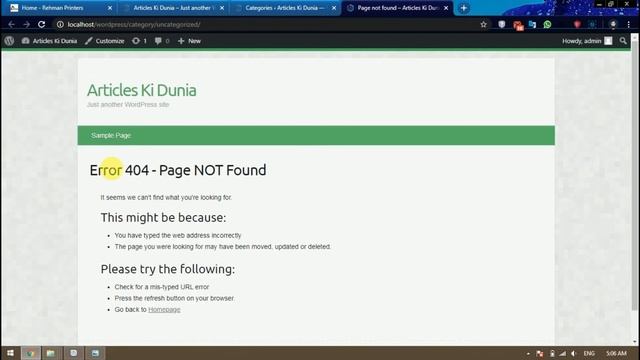The image size is (640, 360).
Task: Switch to the Home - Rehman Printers tab
Action: pyautogui.click(x=61, y=8)
